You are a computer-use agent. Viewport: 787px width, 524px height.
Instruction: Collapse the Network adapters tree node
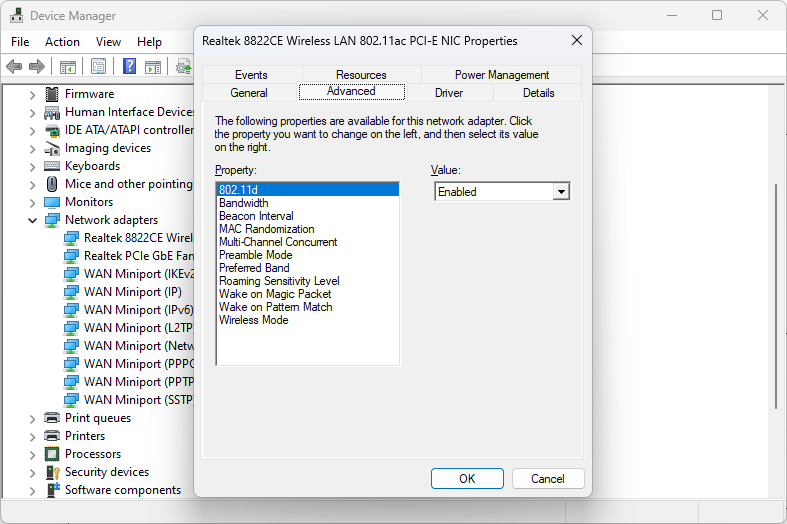pyautogui.click(x=32, y=220)
